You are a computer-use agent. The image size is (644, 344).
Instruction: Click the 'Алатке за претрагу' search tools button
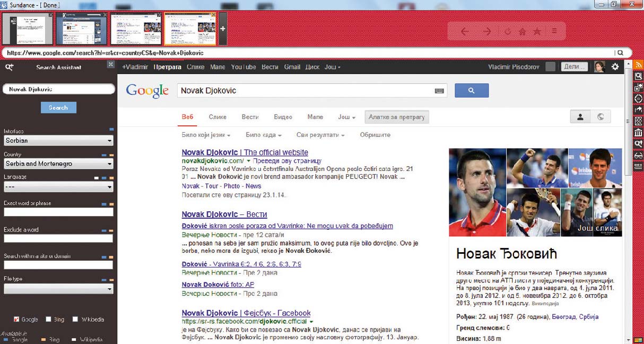tap(397, 117)
